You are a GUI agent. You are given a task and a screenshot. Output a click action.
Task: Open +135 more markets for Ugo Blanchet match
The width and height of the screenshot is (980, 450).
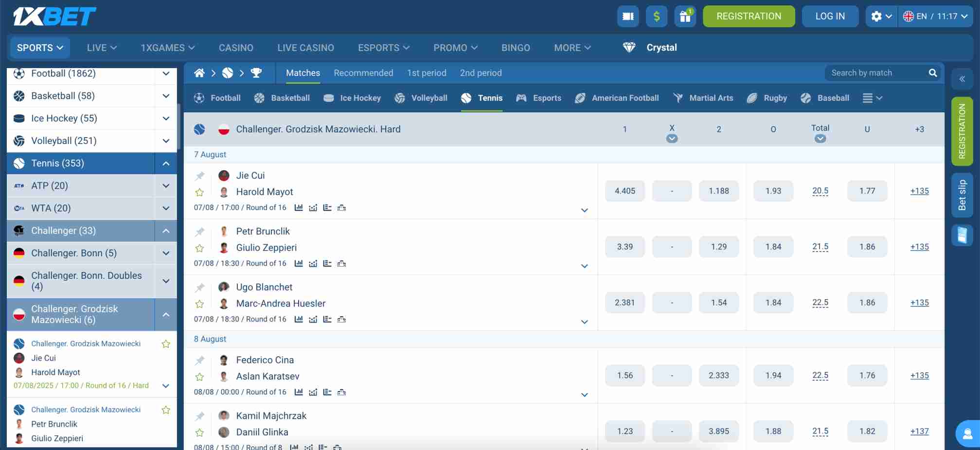click(919, 303)
